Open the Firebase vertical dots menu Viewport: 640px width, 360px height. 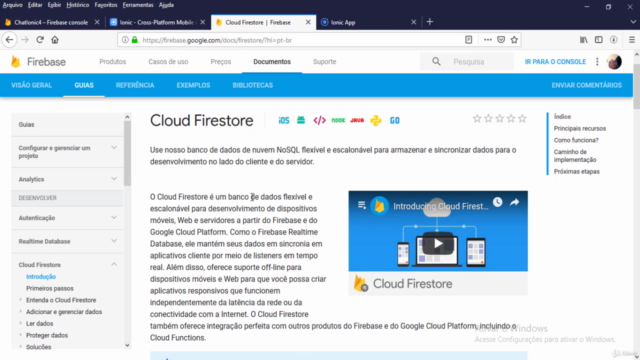click(597, 62)
